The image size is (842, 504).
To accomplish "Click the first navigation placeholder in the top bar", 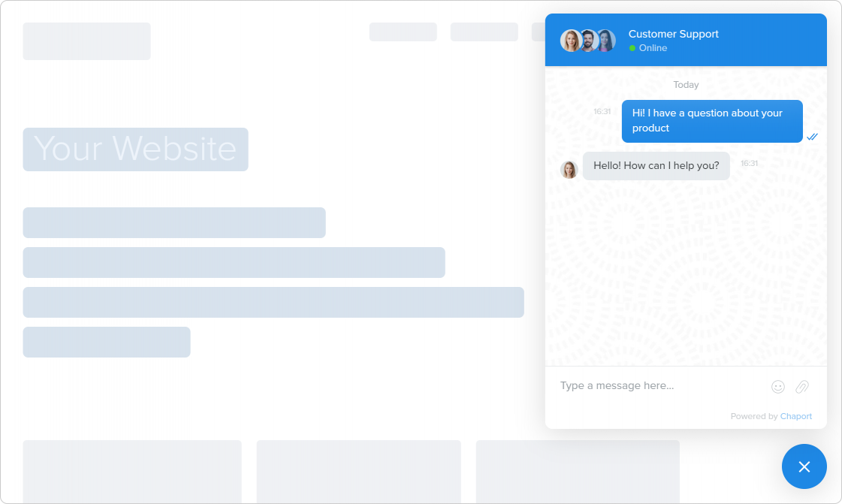I will (403, 32).
